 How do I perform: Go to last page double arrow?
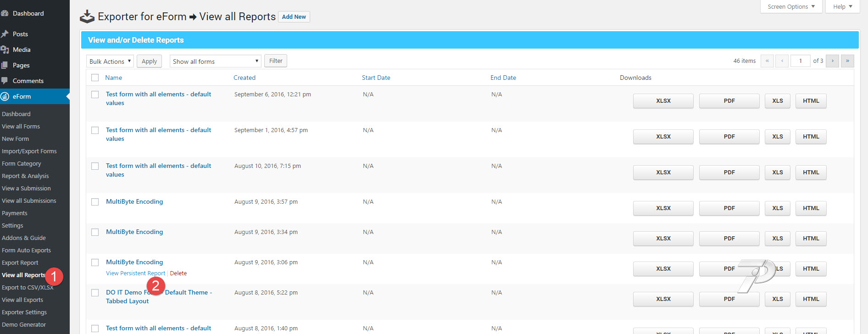point(847,61)
